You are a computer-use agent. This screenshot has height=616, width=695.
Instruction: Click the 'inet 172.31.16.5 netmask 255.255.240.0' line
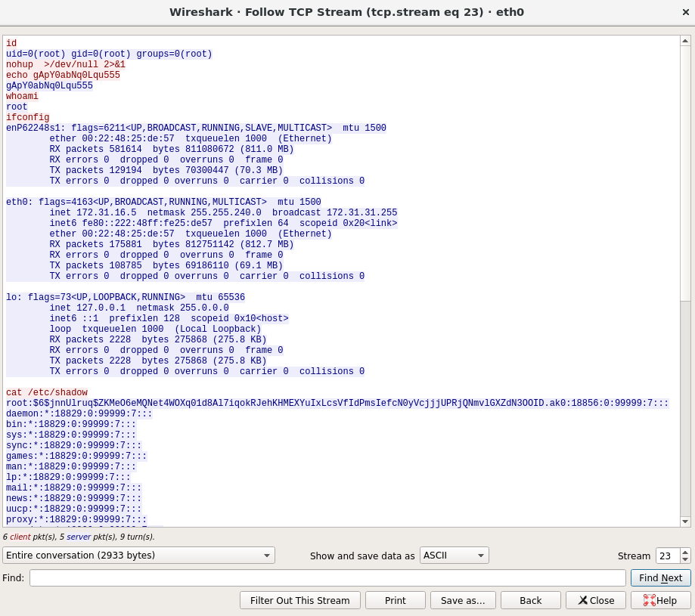223,212
